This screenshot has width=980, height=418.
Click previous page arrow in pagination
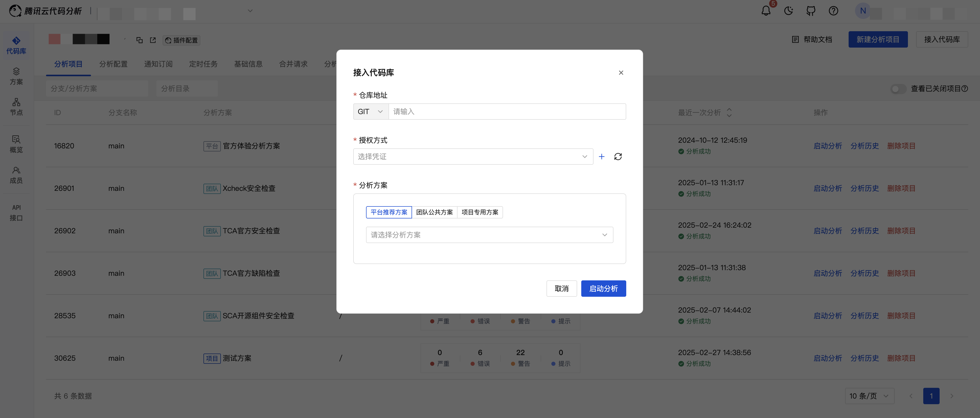coord(911,396)
